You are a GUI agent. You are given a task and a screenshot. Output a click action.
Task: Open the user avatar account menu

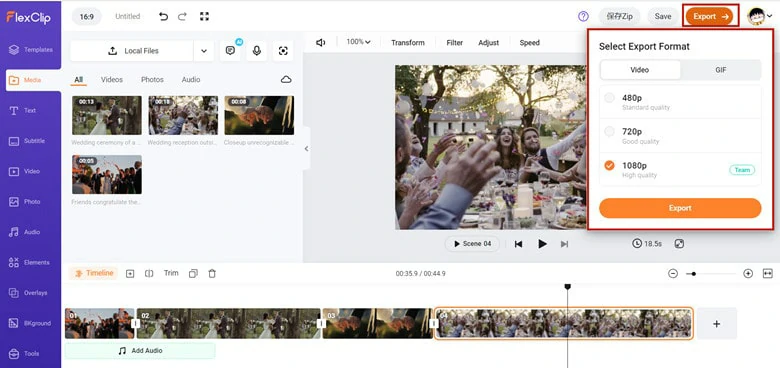point(760,16)
